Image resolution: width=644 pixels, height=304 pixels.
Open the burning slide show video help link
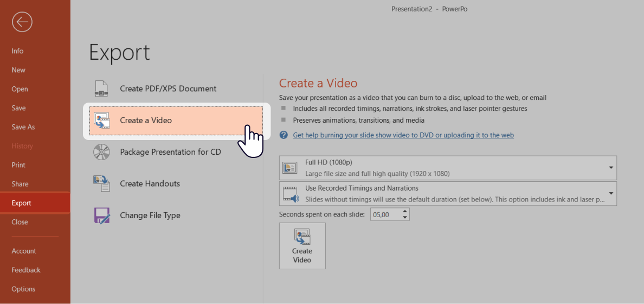pos(403,135)
